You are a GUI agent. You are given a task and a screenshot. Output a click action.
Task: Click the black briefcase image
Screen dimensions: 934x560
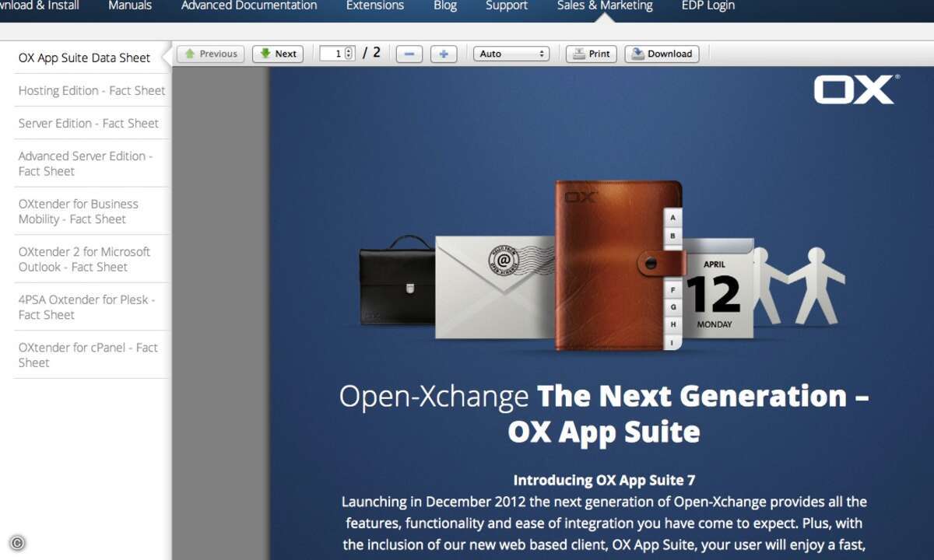coord(397,280)
